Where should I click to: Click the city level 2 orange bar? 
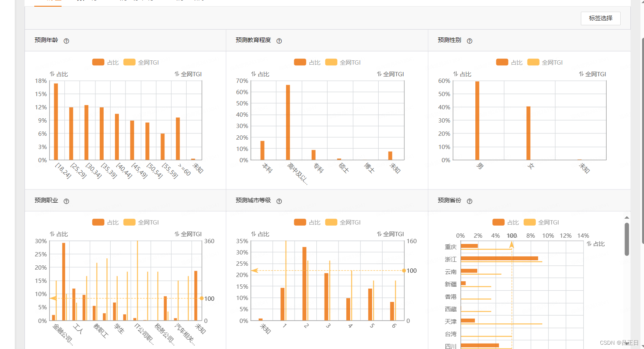[304, 284]
